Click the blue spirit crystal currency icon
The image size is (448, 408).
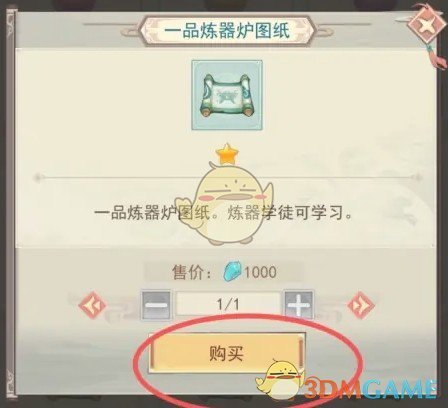pyautogui.click(x=232, y=271)
